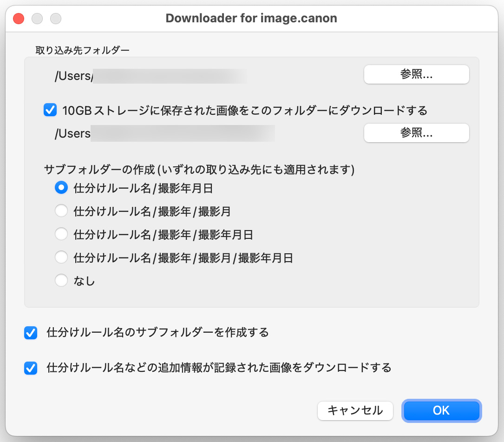
Task: Select the 仕分けルール名/撮影年月日 radio option
Action: [x=61, y=188]
